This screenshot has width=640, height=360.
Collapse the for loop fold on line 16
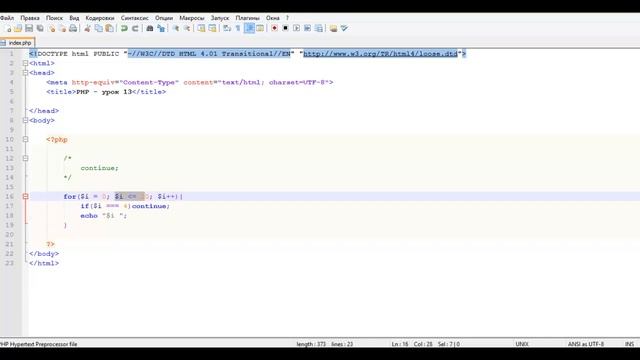(25, 196)
